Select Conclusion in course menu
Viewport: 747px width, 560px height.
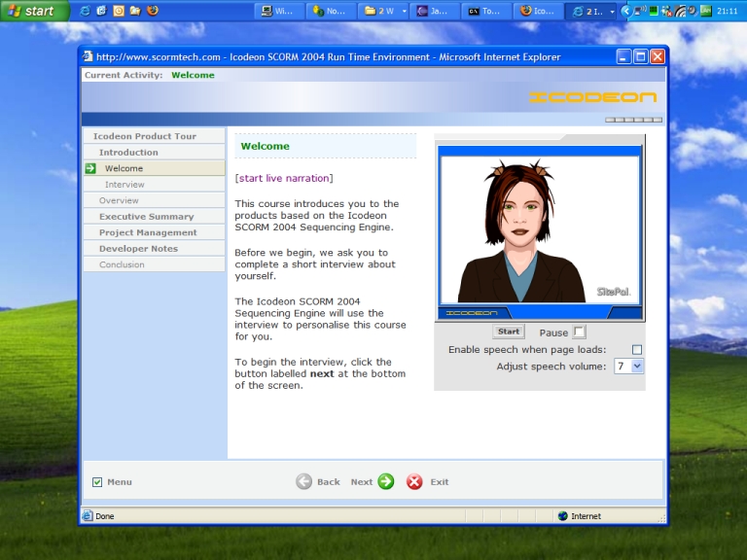(154, 264)
